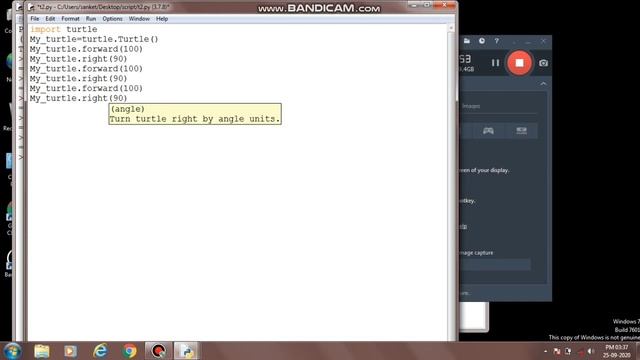Show hidden system tray icons

click(545, 351)
